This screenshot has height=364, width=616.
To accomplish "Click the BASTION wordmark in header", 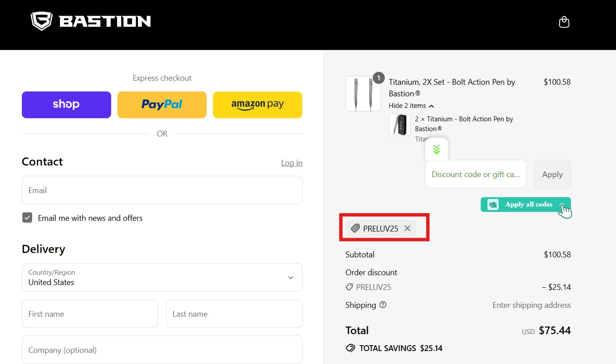I will 105,21.
